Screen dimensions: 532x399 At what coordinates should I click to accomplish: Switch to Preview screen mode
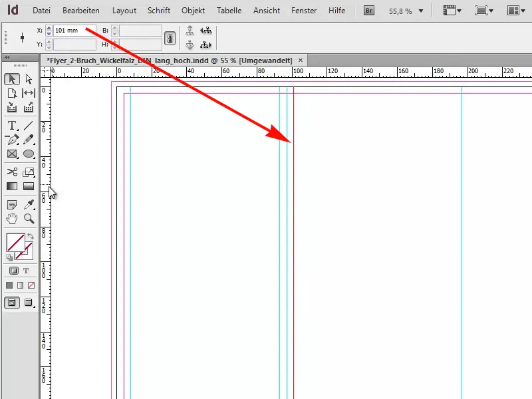29,303
